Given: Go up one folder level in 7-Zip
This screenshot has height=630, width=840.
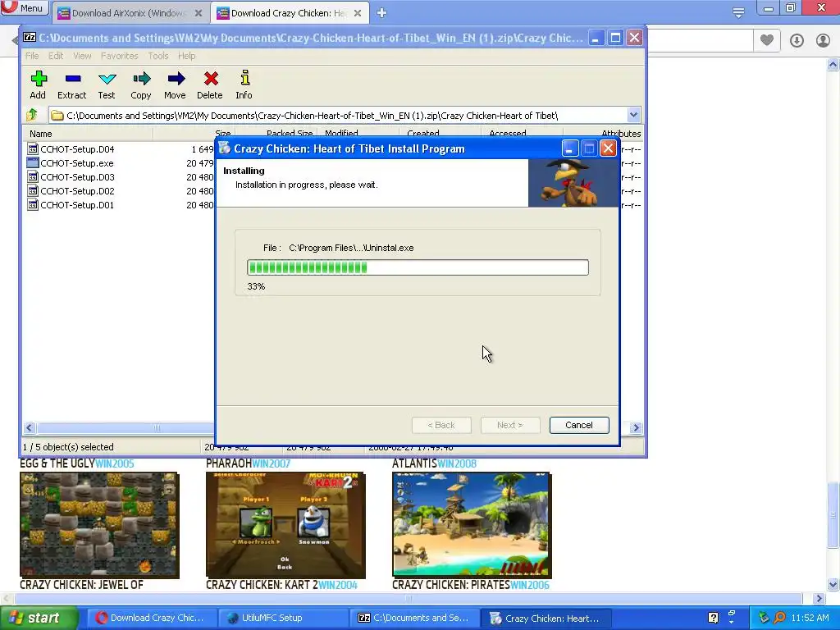Looking at the screenshot, I should click(x=32, y=115).
